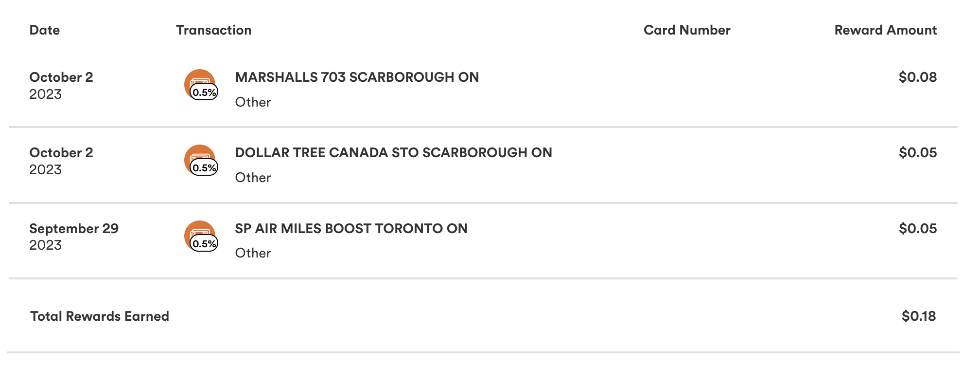Click the $0.18 total rewards value

[x=918, y=316]
